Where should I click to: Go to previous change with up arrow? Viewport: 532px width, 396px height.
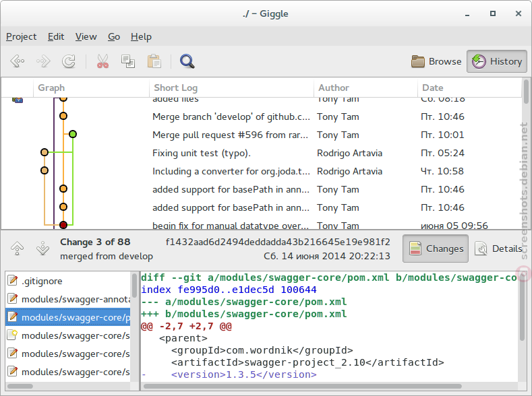pos(17,249)
